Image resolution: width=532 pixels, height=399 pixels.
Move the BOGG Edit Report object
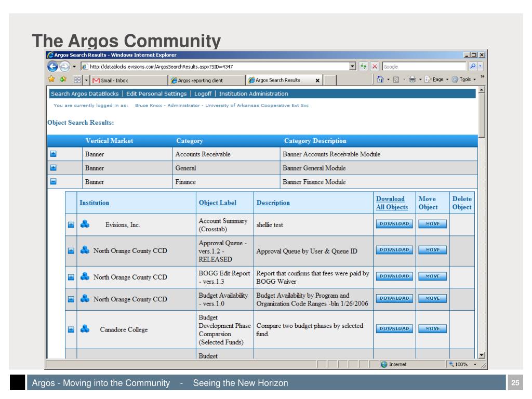433,276
